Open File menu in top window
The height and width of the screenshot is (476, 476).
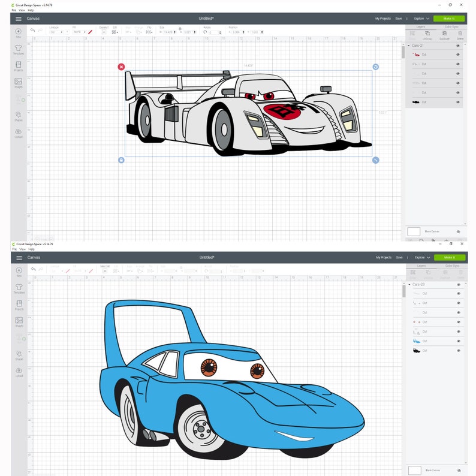click(x=14, y=10)
